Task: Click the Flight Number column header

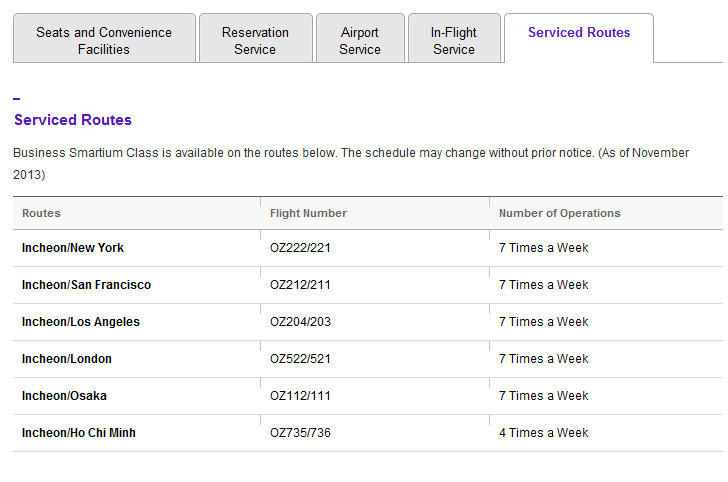Action: tap(308, 213)
